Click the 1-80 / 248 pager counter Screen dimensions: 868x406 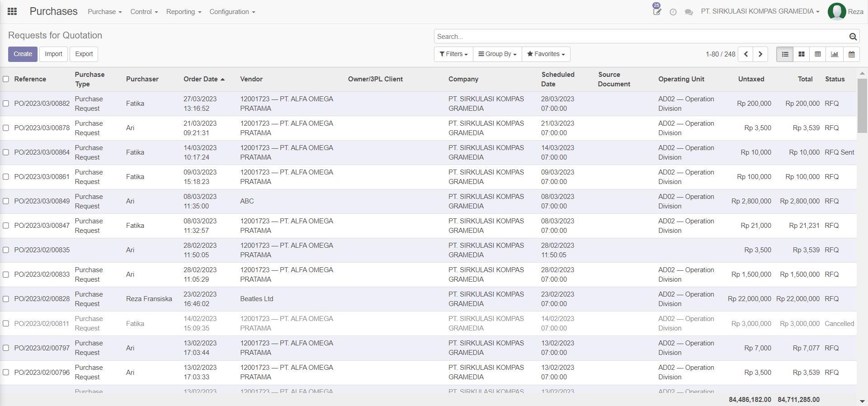pyautogui.click(x=720, y=54)
